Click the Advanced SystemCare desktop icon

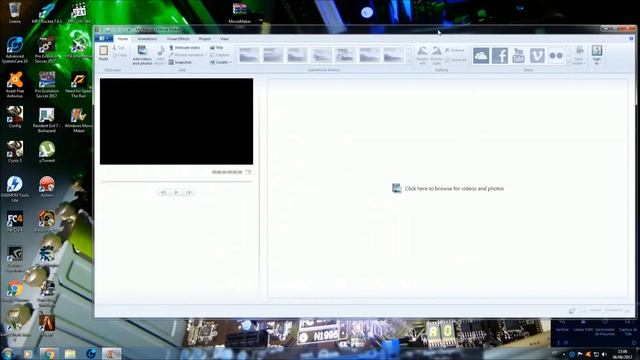point(15,50)
